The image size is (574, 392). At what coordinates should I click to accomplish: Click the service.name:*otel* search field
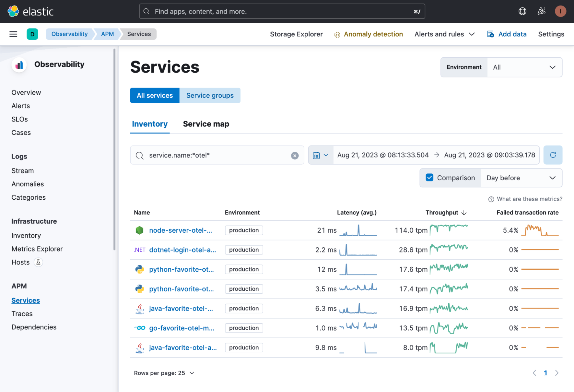coord(217,155)
